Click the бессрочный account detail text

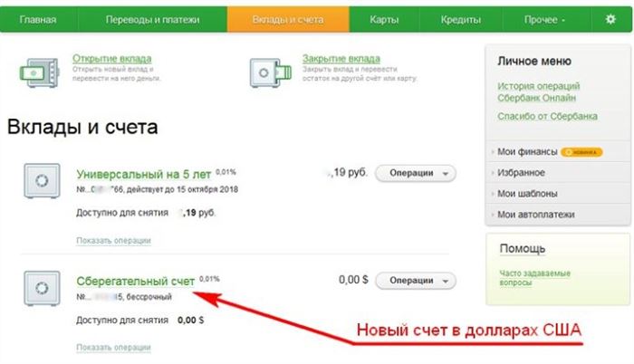[x=149, y=297]
